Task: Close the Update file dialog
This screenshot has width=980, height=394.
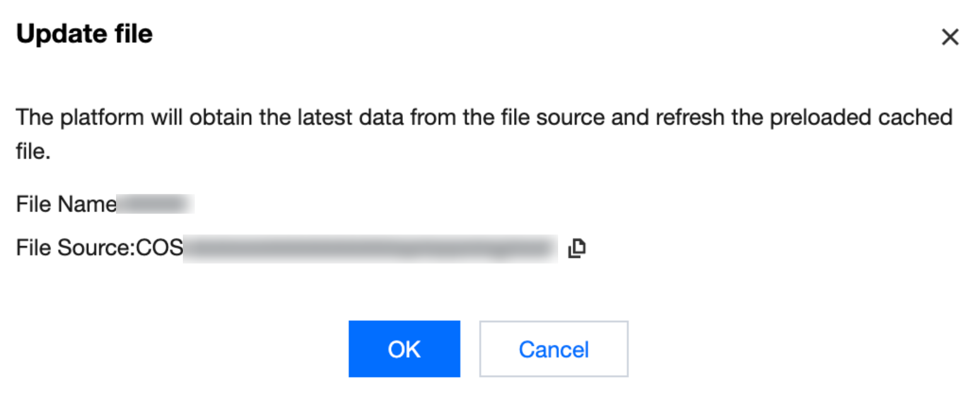Action: pos(950,37)
